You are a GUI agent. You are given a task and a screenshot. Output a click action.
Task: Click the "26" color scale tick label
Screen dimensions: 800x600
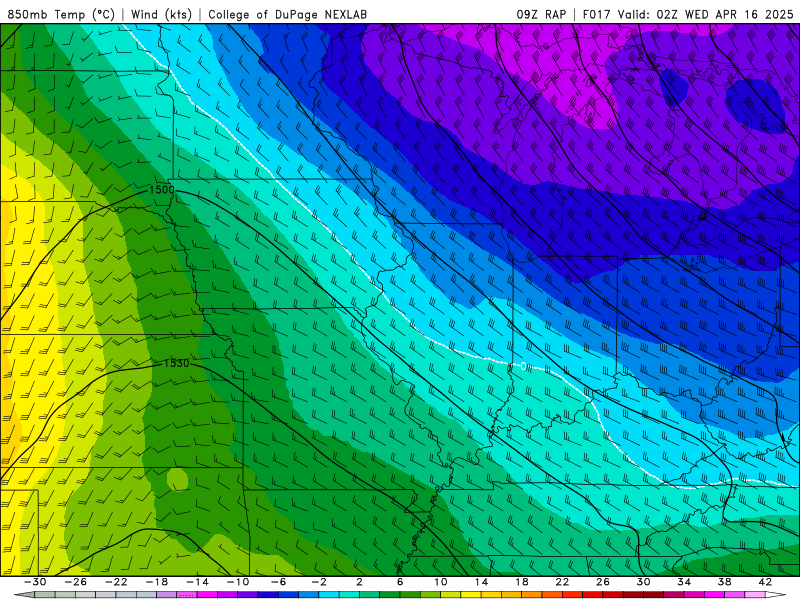coord(603,582)
